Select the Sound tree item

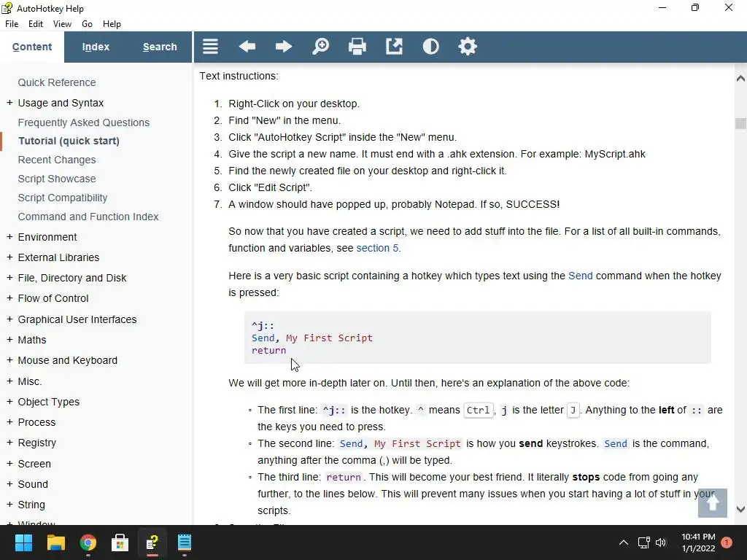click(x=33, y=484)
